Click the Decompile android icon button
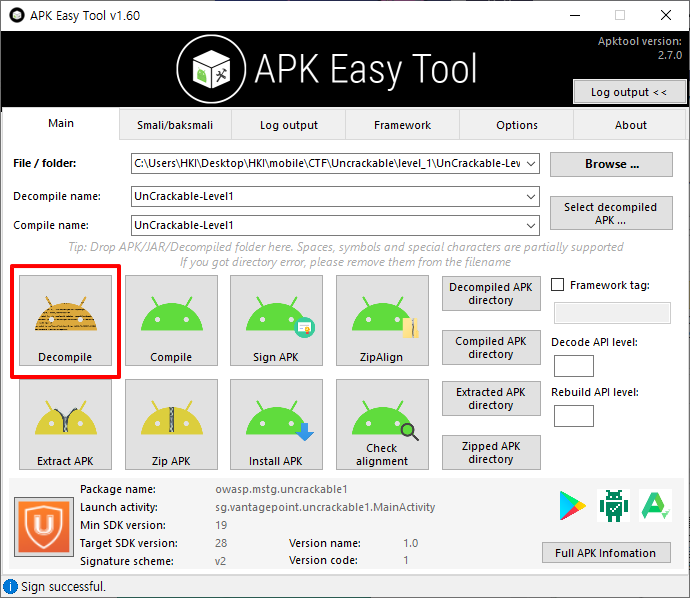The height and width of the screenshot is (598, 690). 65,320
